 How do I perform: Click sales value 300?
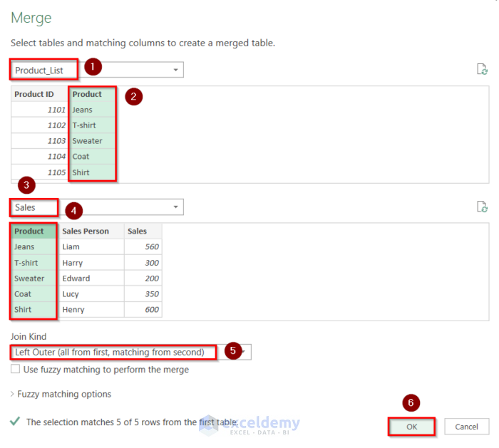[143, 263]
